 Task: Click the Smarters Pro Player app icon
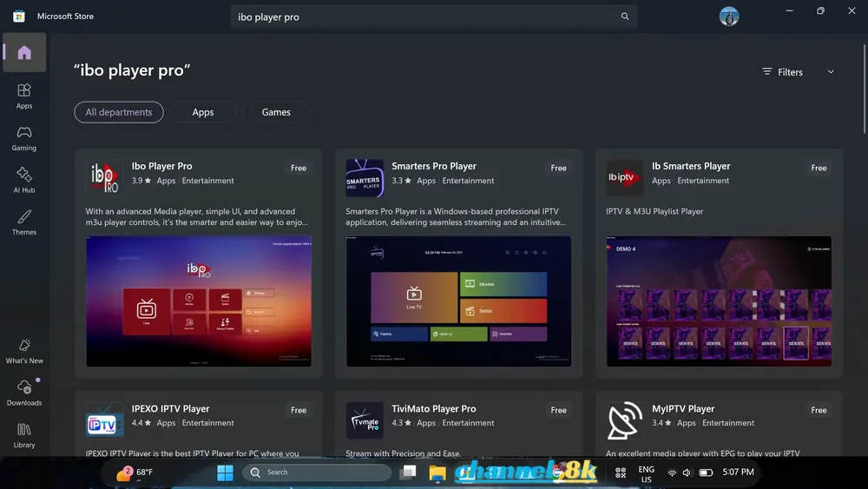tap(365, 178)
